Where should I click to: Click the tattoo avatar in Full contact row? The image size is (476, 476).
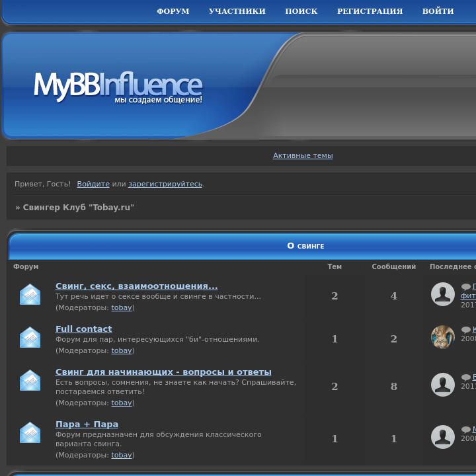tap(442, 337)
